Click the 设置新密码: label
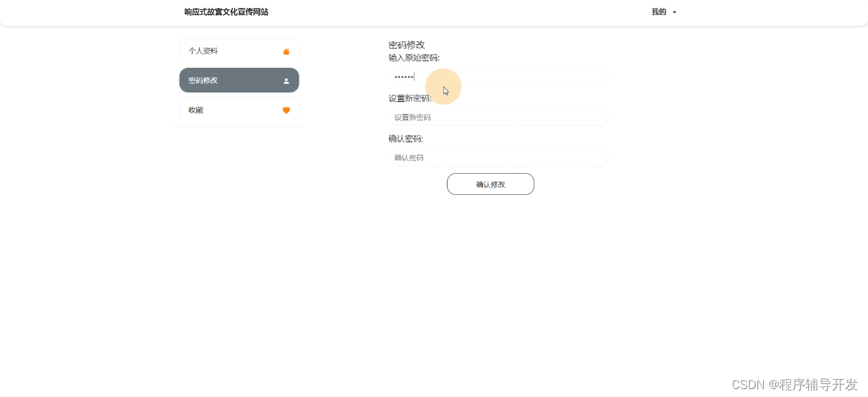This screenshot has height=397, width=868. (410, 99)
